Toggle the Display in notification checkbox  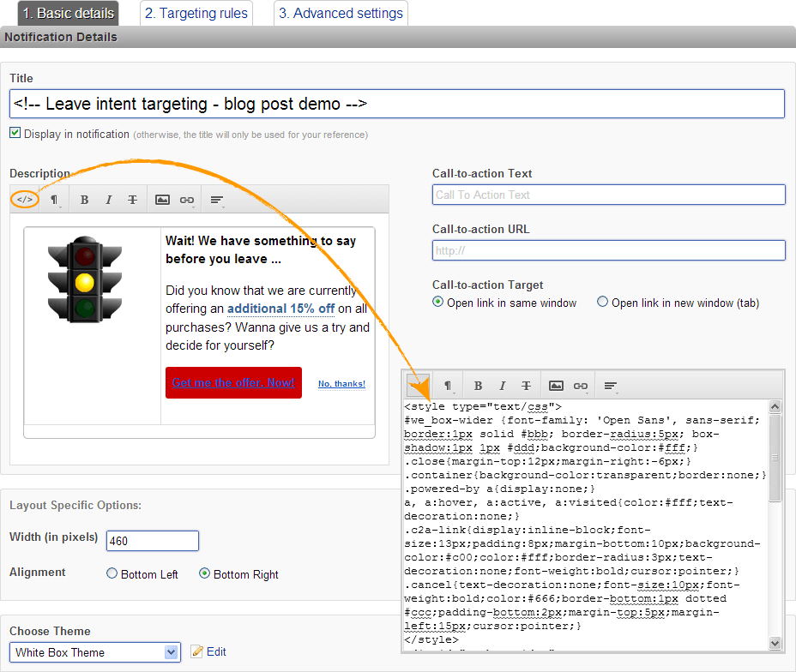click(15, 134)
